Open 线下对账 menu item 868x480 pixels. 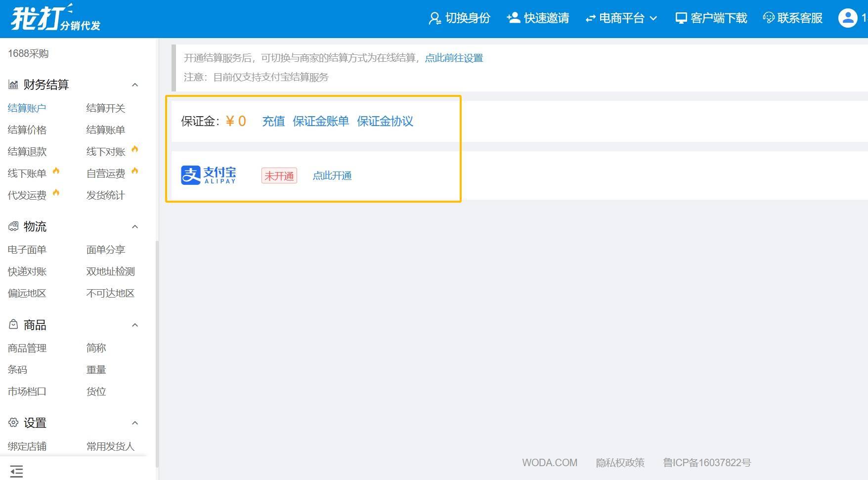point(106,152)
